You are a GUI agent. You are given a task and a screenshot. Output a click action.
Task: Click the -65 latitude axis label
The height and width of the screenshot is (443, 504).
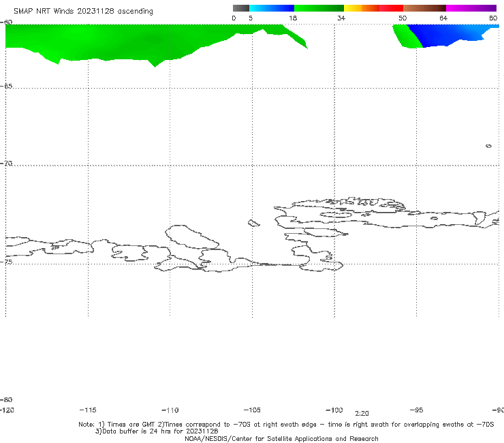point(6,87)
